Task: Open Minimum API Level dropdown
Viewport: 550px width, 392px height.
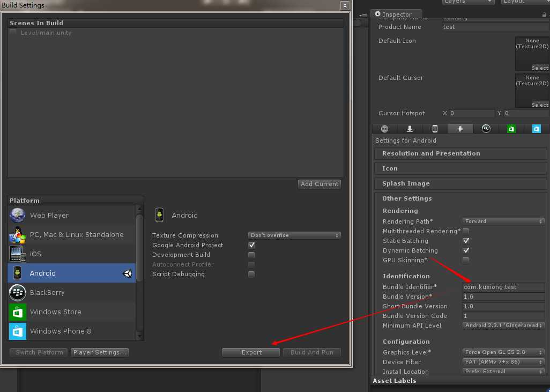Action: click(503, 326)
